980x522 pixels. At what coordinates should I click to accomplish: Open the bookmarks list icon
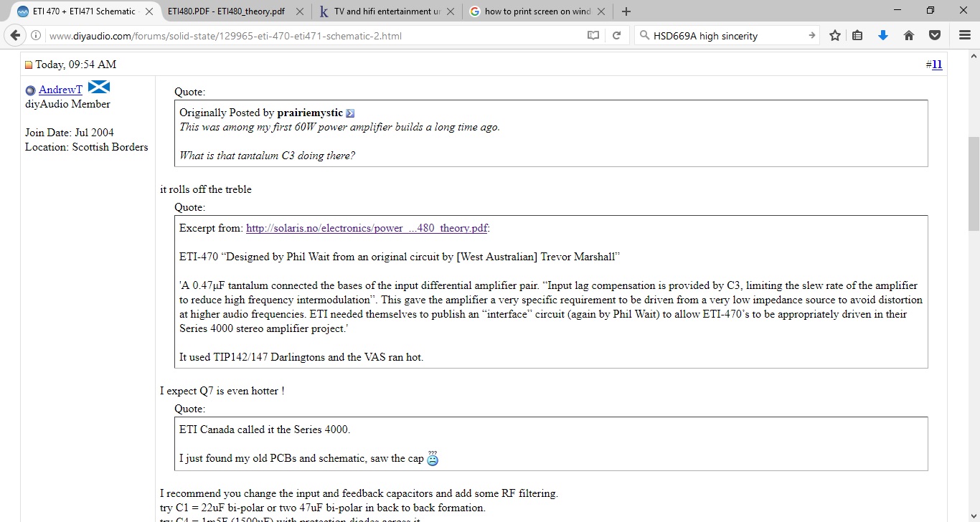click(857, 36)
